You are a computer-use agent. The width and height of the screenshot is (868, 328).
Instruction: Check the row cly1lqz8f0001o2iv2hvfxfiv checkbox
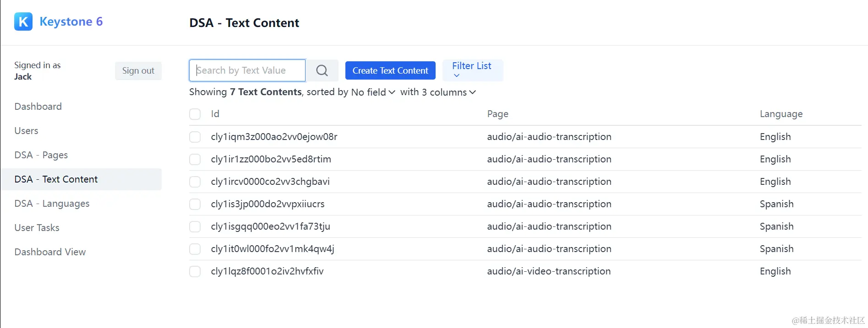coord(195,271)
